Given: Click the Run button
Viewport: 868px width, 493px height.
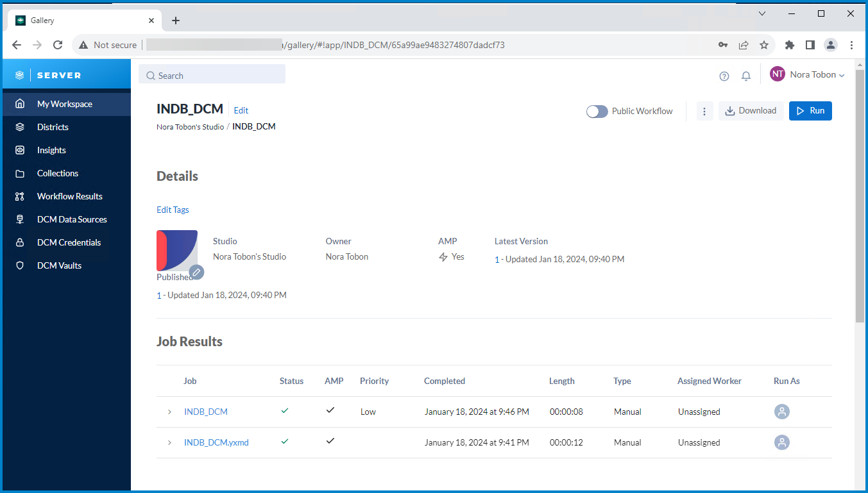Looking at the screenshot, I should pyautogui.click(x=810, y=111).
